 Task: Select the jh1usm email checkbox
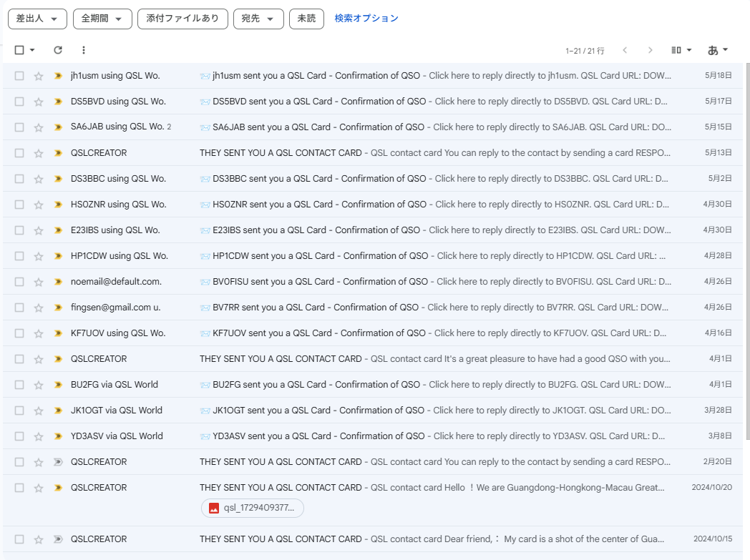tap(19, 76)
